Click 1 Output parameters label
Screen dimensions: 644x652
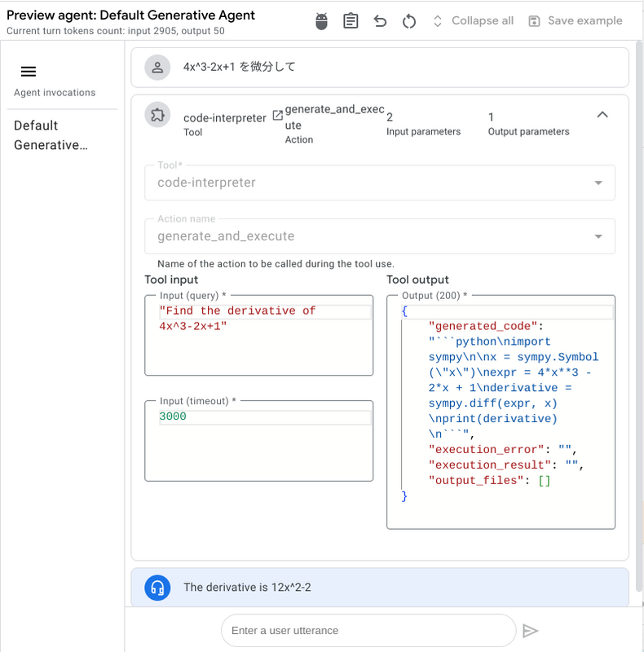point(528,124)
